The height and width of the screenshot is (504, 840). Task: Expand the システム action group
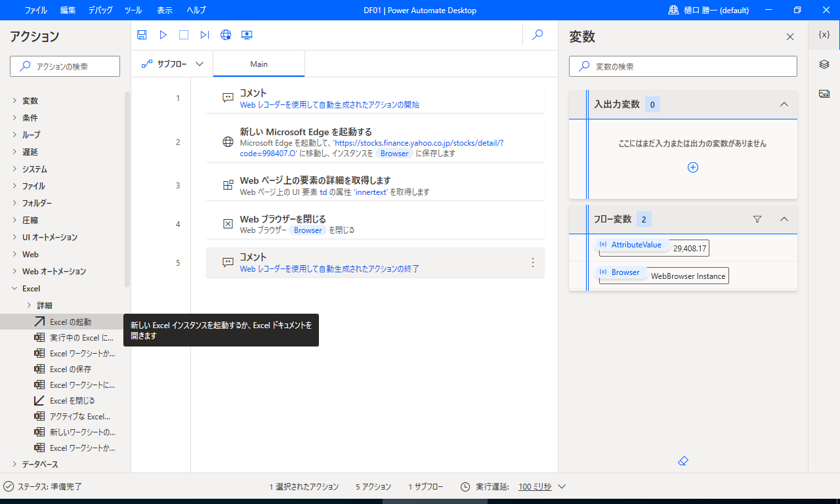coord(14,169)
